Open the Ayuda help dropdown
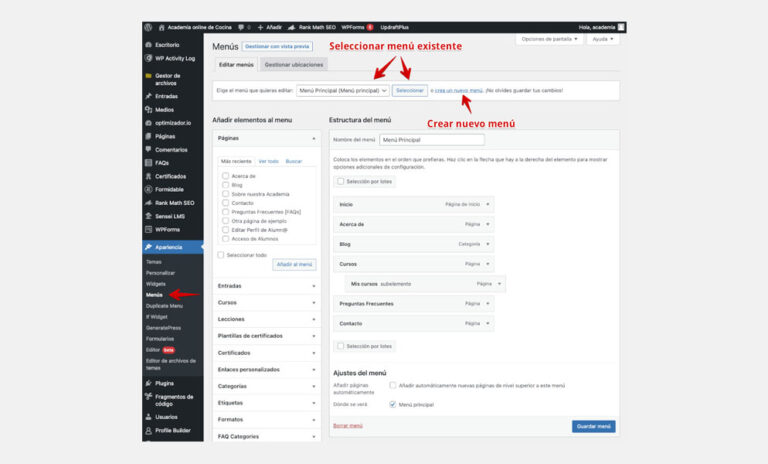Image resolution: width=768 pixels, height=464 pixels. click(x=602, y=39)
